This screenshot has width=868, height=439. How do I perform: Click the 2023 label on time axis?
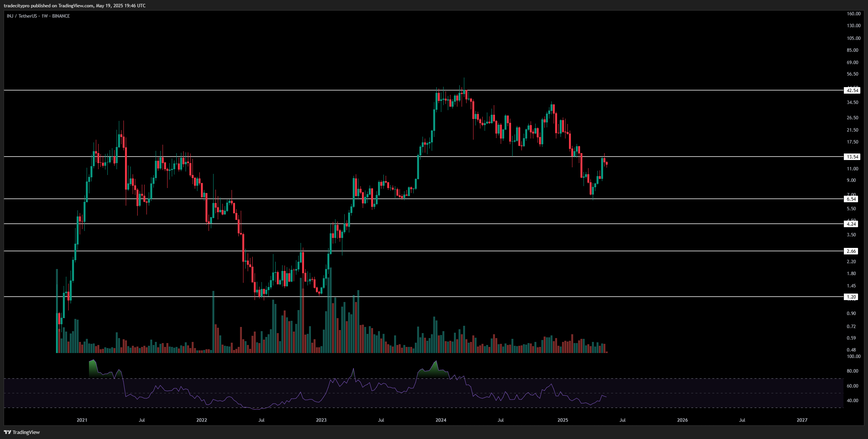tap(321, 420)
